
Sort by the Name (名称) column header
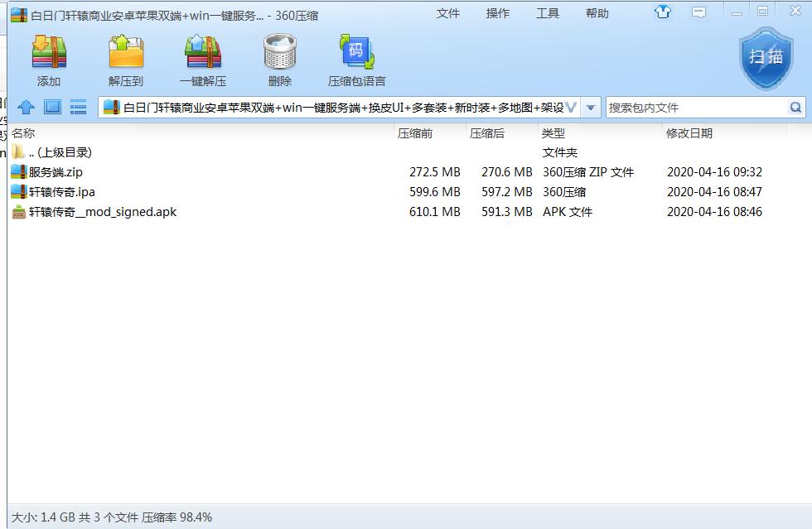coord(23,133)
